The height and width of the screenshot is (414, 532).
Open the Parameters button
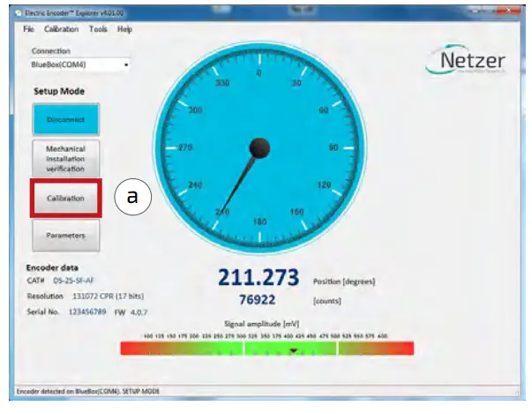(66, 236)
